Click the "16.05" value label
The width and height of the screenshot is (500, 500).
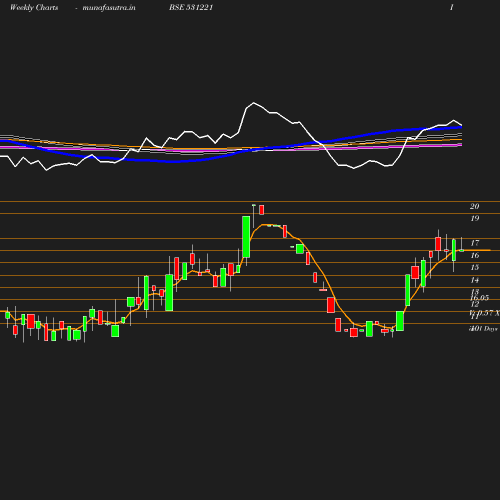point(480,298)
